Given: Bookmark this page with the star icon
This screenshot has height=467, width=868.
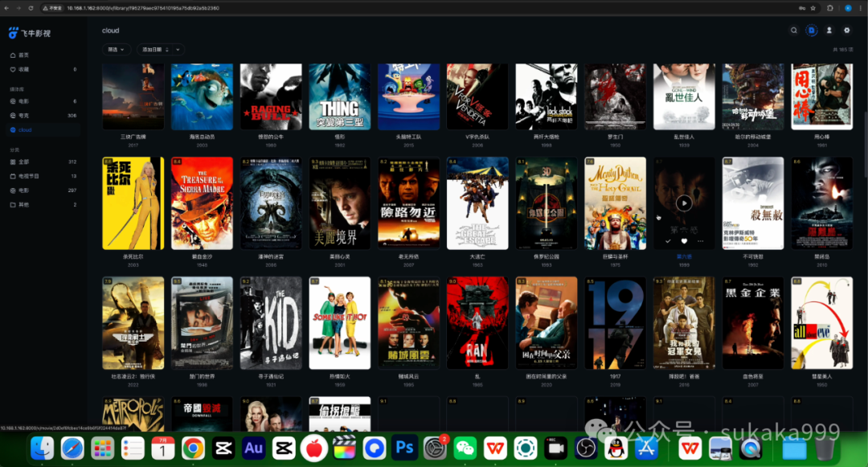Looking at the screenshot, I should [813, 8].
